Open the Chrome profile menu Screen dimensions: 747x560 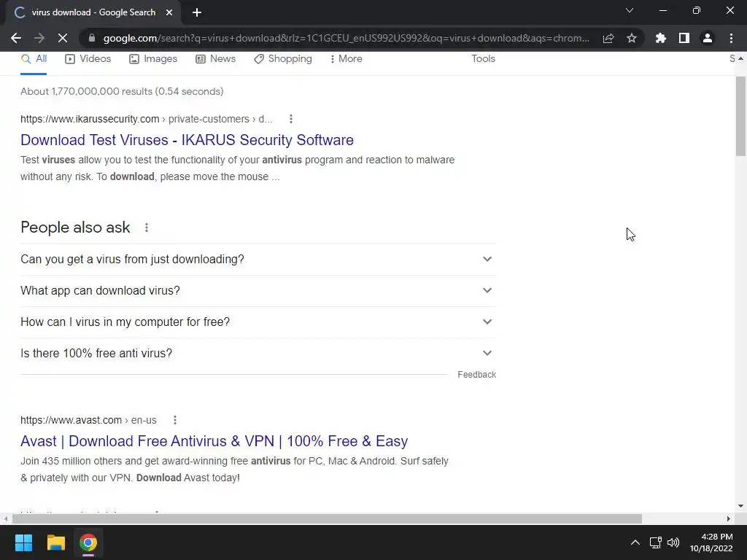point(708,38)
